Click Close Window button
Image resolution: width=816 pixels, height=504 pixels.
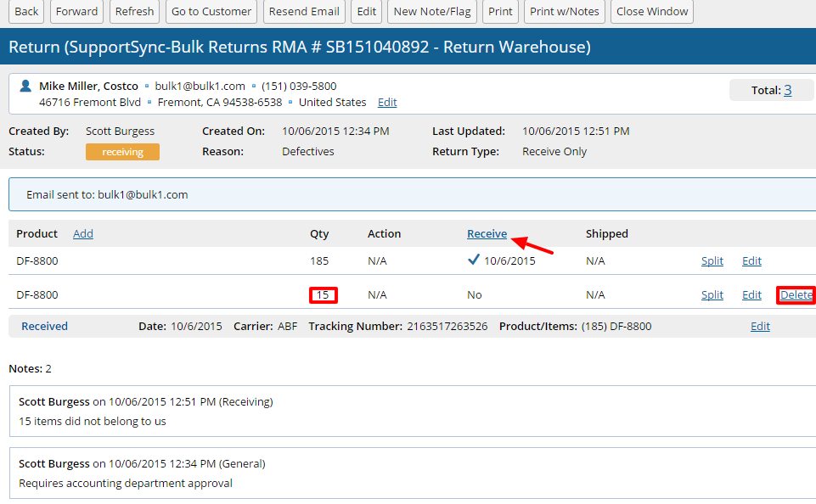[x=652, y=12]
